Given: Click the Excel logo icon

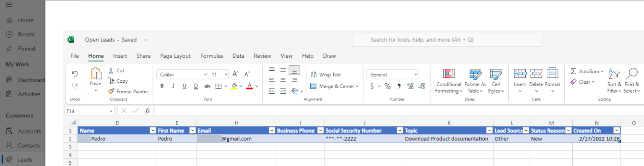Looking at the screenshot, I should [71, 40].
